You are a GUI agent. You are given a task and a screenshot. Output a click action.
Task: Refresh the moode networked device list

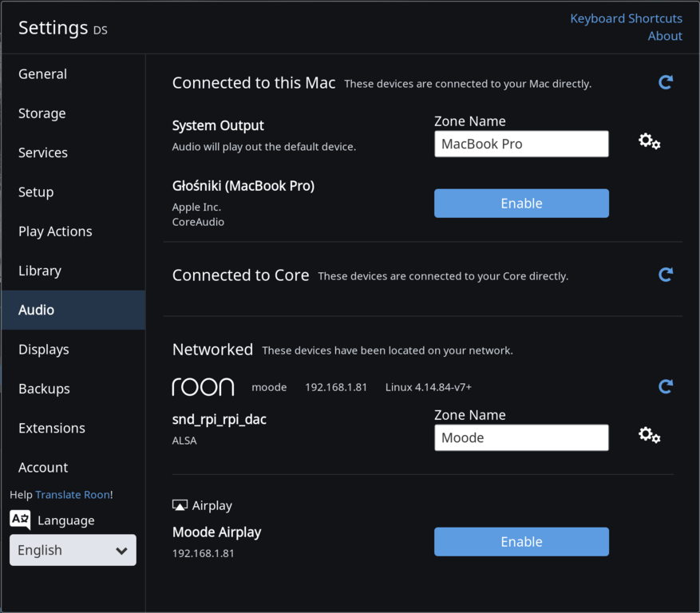point(665,386)
